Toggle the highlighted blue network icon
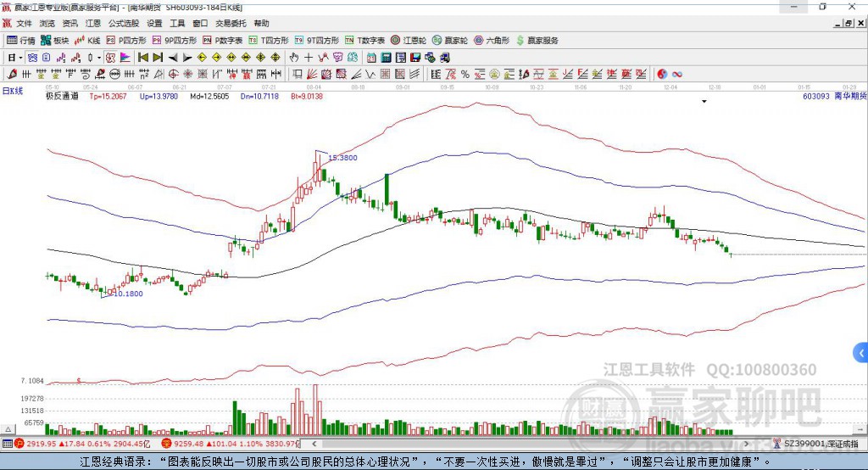 pos(33,57)
